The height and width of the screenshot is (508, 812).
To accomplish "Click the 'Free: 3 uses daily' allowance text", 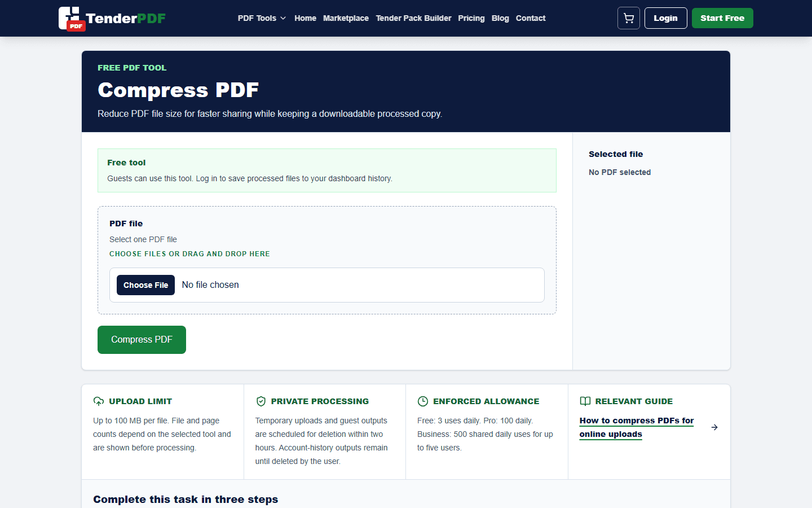I will coord(485,434).
